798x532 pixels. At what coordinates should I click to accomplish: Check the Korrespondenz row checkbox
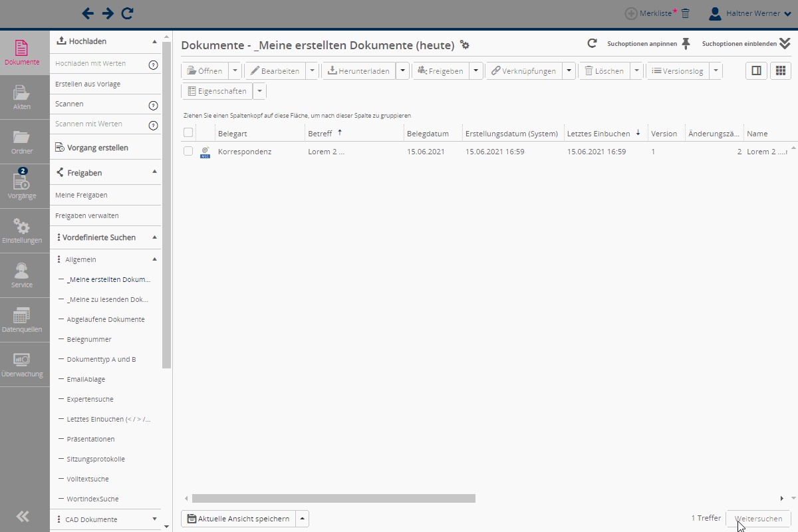[188, 152]
